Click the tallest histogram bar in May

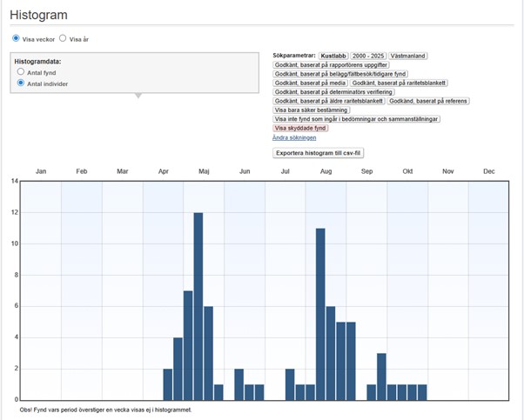coord(198,306)
